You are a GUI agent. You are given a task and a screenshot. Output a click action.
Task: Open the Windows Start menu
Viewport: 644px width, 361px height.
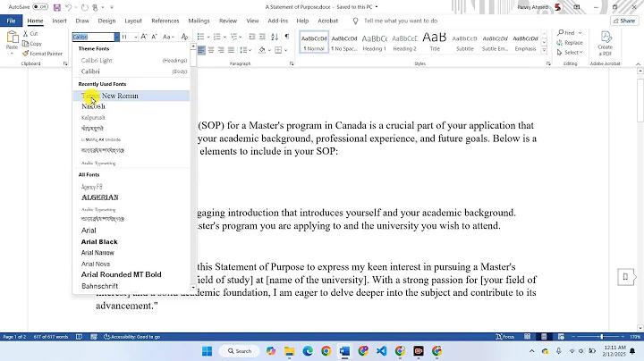[208, 351]
